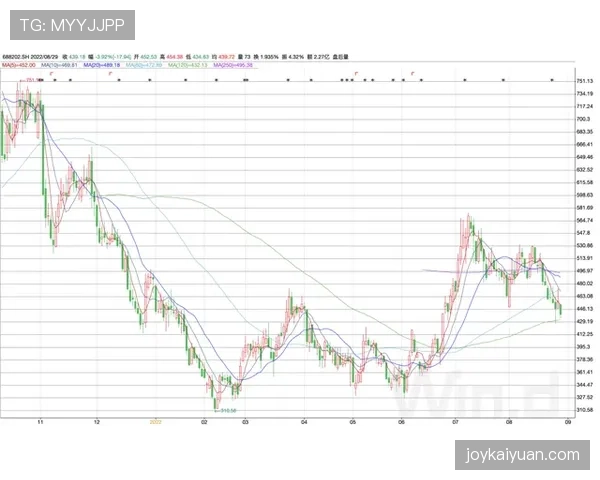
Task: Click the bottom price axis label 310.58
Action: click(x=584, y=410)
